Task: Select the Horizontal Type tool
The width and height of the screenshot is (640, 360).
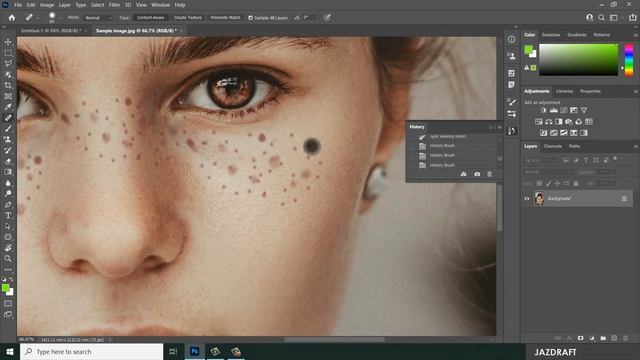Action: [8, 215]
